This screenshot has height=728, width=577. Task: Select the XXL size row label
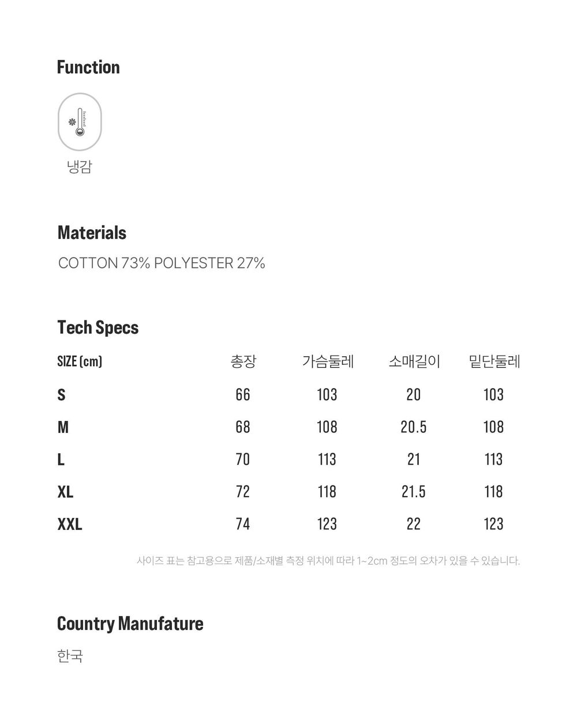pyautogui.click(x=70, y=524)
